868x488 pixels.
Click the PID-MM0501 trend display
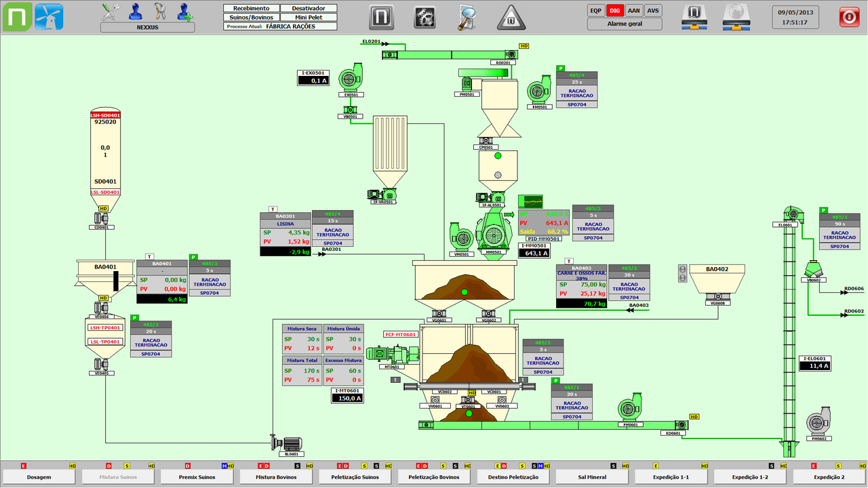531,201
